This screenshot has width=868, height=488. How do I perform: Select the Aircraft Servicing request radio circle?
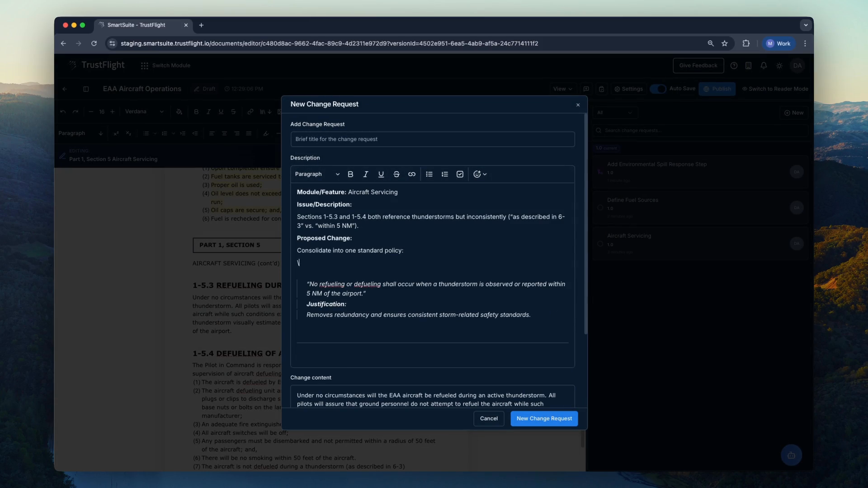(x=600, y=244)
